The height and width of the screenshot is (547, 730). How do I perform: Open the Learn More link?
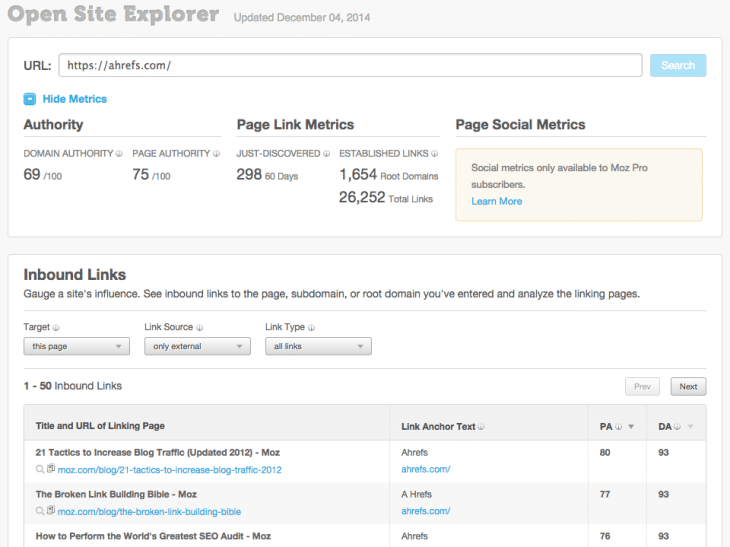(x=497, y=201)
